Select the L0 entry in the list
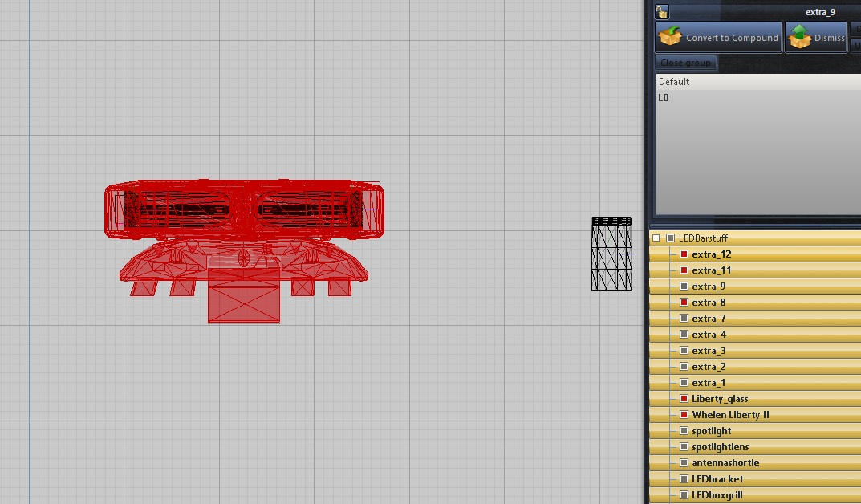 (664, 98)
